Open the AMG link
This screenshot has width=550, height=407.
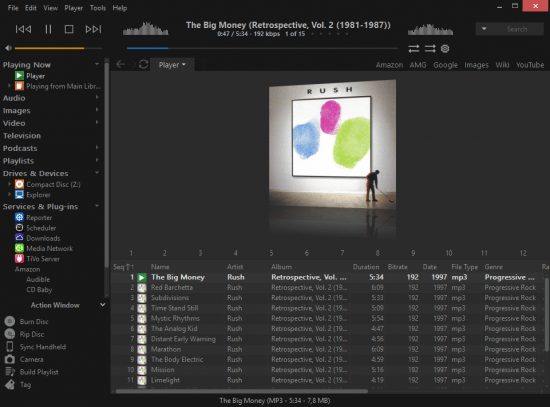pyautogui.click(x=418, y=65)
